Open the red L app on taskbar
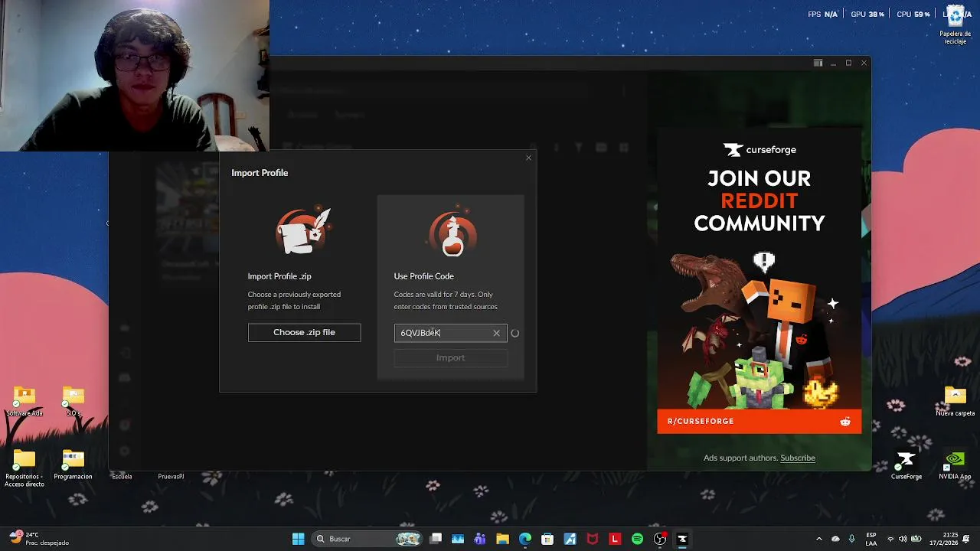 615,539
